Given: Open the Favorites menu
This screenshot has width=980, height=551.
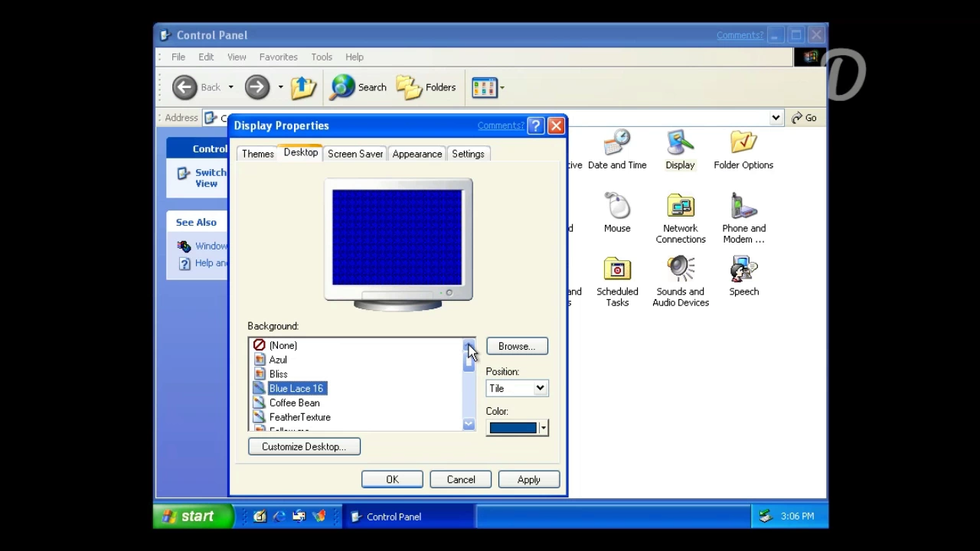Looking at the screenshot, I should tap(278, 57).
